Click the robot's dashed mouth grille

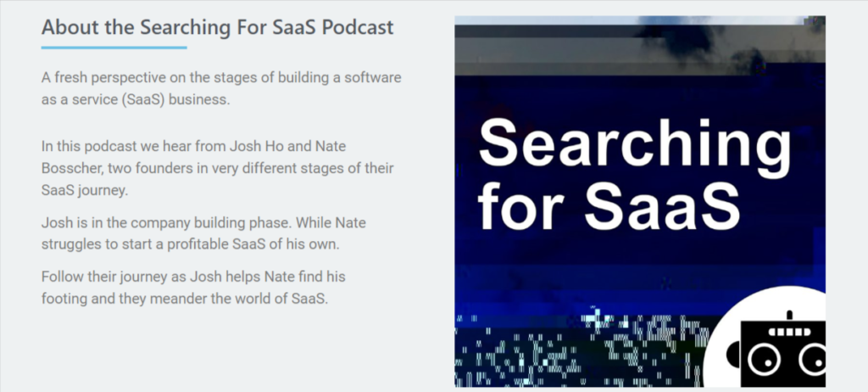[788, 332]
